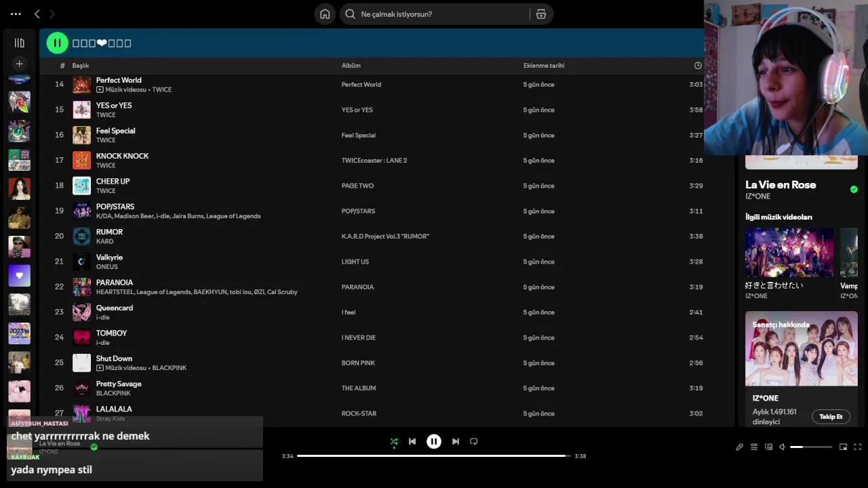Open the CHEER UP cover thumbnail
This screenshot has height=488, width=868.
[81, 186]
